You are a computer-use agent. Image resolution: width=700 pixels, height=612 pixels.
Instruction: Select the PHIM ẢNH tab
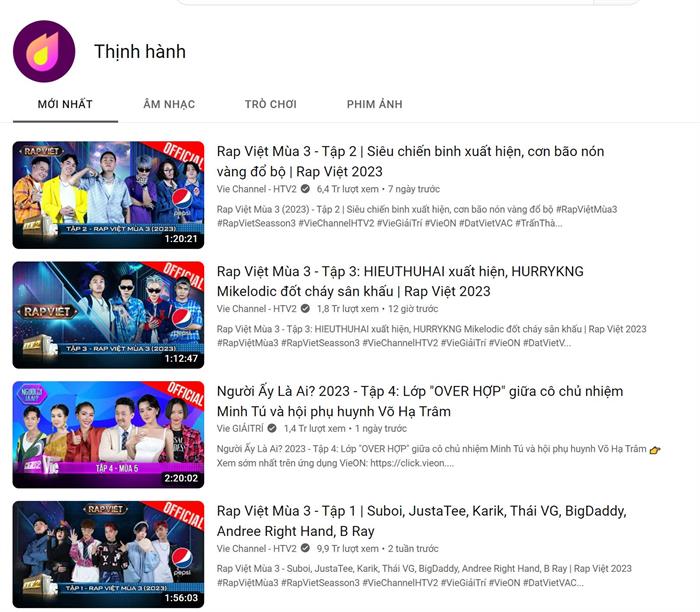coord(375,104)
